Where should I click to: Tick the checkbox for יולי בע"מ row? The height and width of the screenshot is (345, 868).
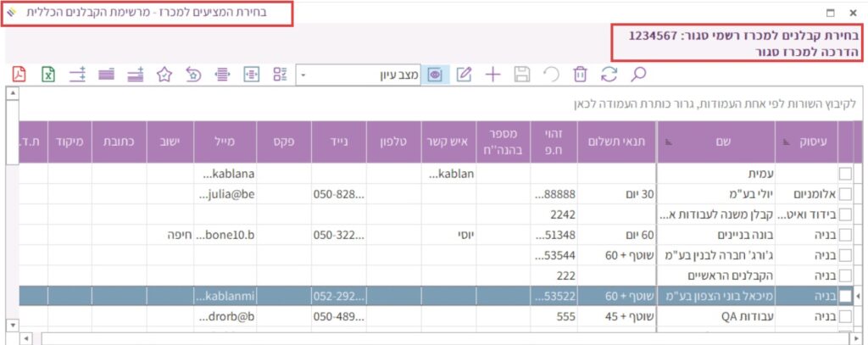[x=844, y=194]
